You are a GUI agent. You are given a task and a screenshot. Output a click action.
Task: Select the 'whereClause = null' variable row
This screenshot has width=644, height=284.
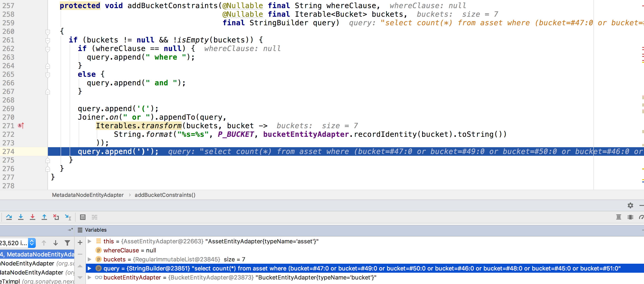point(365,250)
